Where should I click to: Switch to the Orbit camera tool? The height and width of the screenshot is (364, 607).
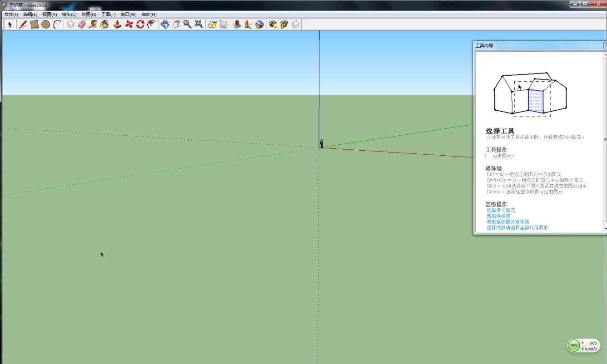coord(164,25)
